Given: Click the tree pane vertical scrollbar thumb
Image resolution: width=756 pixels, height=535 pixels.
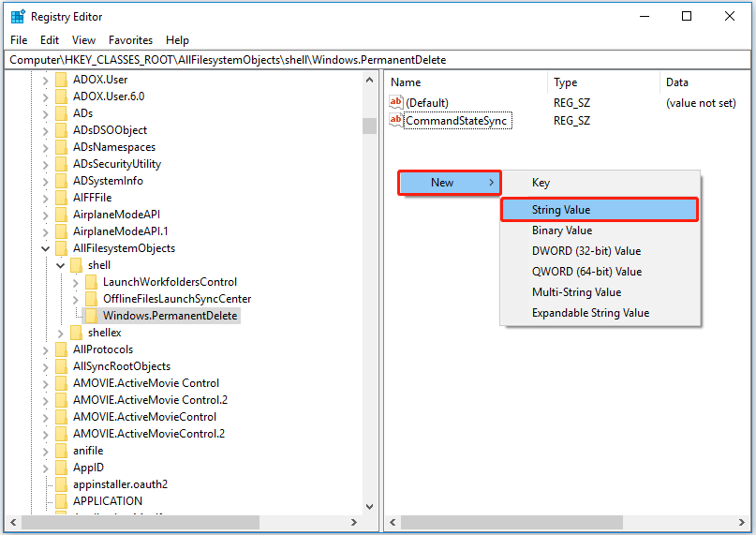Looking at the screenshot, I should pos(369,126).
